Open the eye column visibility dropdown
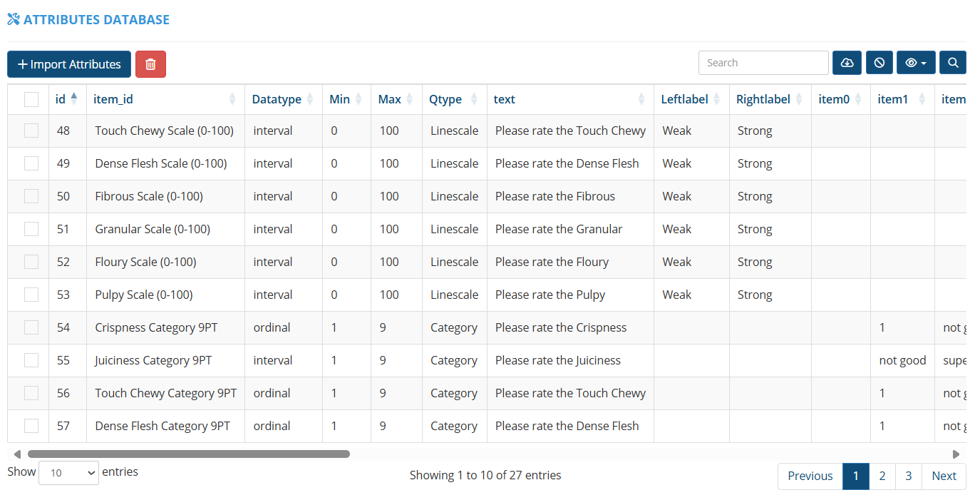The image size is (980, 500). pos(916,63)
